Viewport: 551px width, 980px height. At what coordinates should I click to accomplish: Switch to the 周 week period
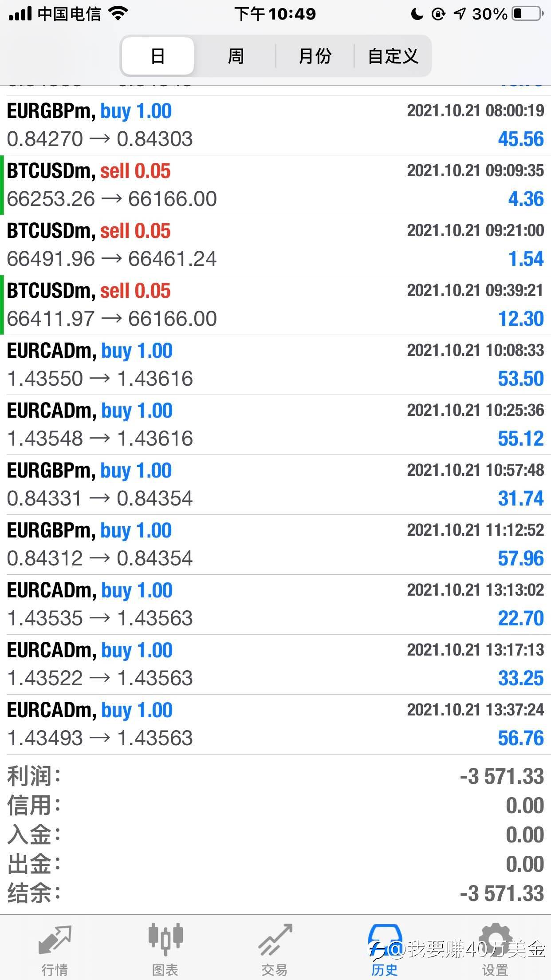[236, 56]
